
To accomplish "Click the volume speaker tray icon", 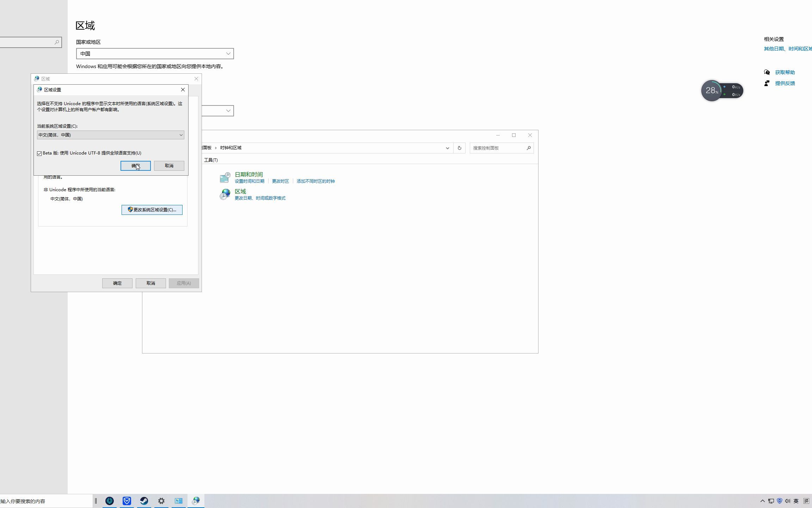I will pos(788,501).
